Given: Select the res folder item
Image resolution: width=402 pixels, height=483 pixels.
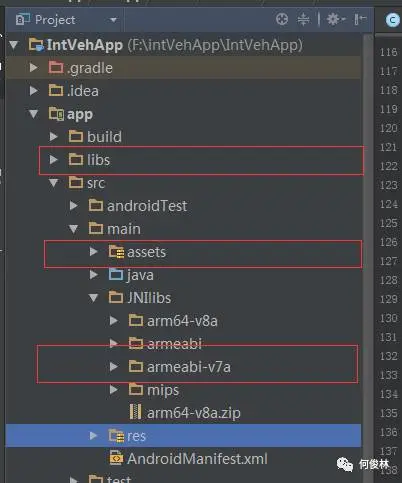Looking at the screenshot, I should (x=183, y=435).
